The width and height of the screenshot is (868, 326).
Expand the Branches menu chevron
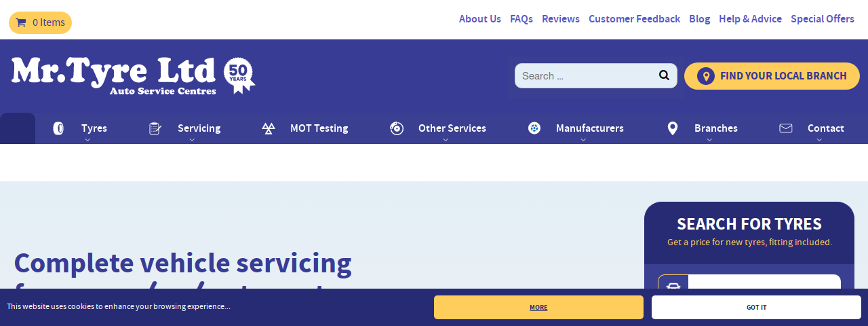[x=709, y=140]
